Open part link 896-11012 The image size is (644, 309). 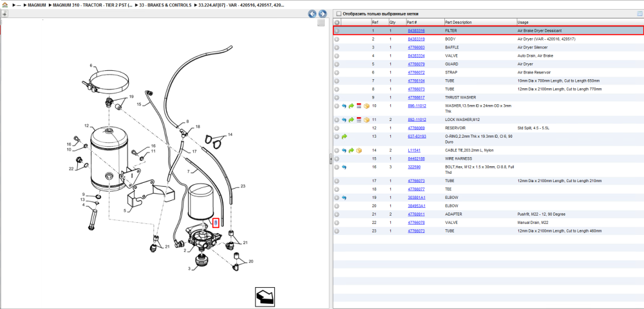point(417,106)
